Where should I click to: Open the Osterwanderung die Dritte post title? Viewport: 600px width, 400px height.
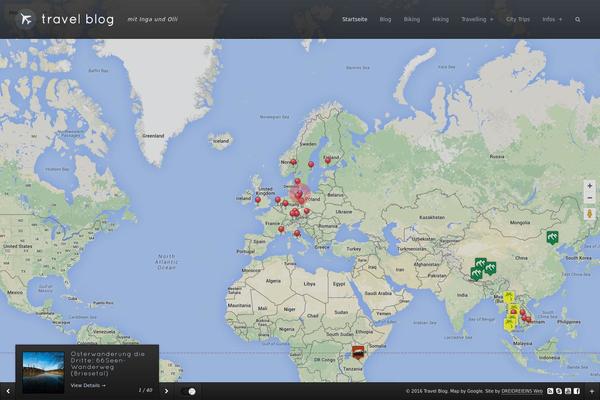(x=108, y=364)
